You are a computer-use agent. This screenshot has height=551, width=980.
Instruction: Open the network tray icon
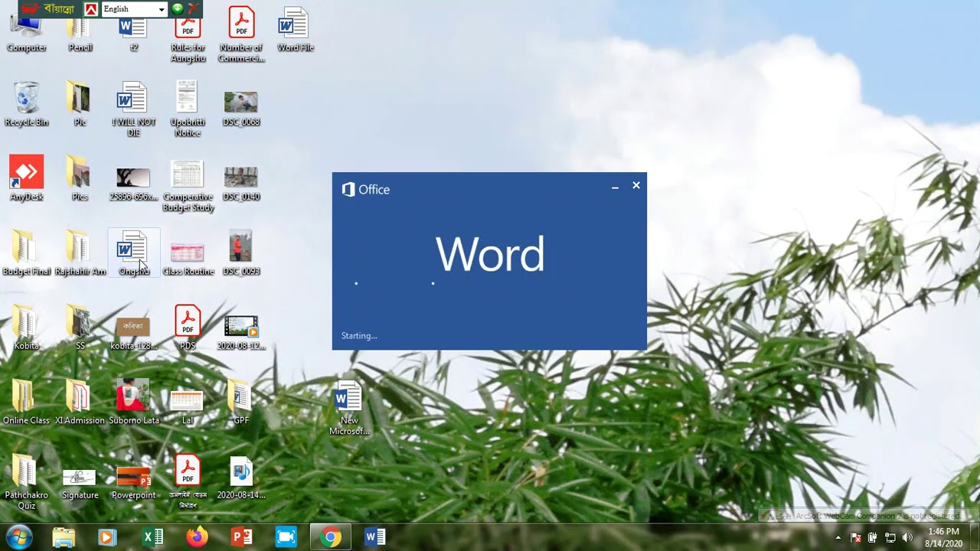tap(890, 538)
